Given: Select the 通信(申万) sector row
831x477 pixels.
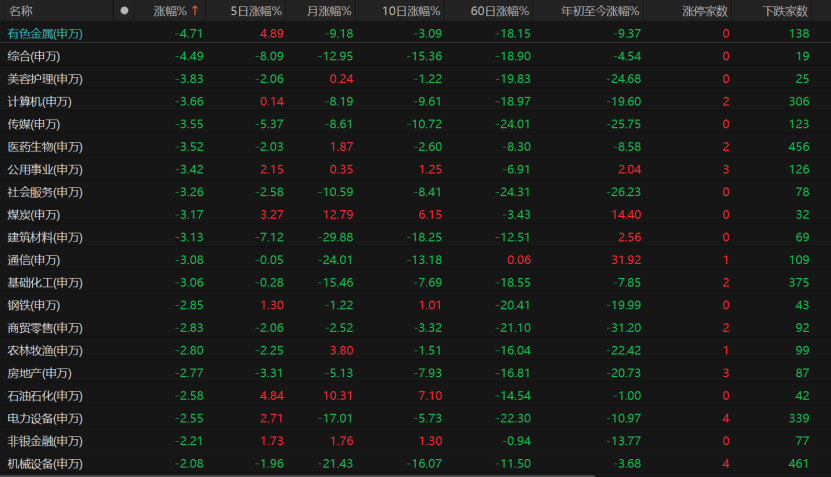Looking at the screenshot, I should 416,260.
